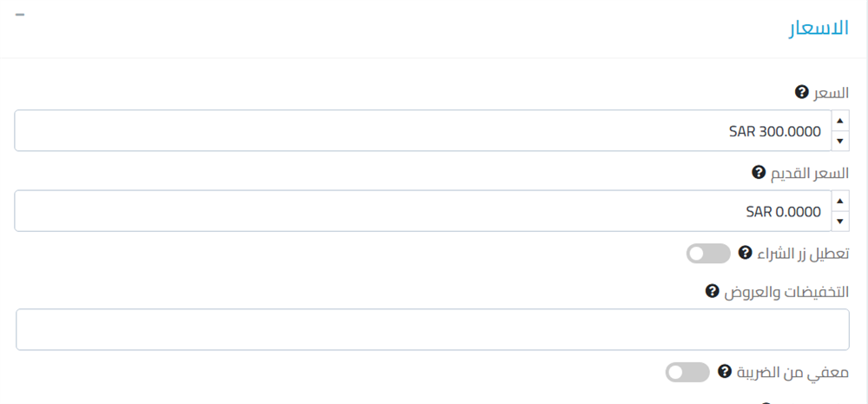Click the empty التخفيضات والعروض field
Screen dimensions: 868x404
click(x=432, y=330)
